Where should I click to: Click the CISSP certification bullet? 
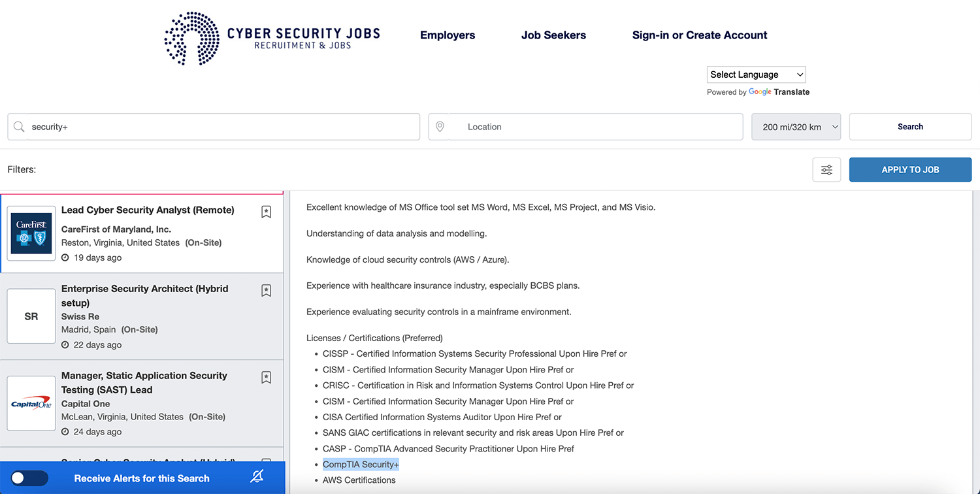475,354
